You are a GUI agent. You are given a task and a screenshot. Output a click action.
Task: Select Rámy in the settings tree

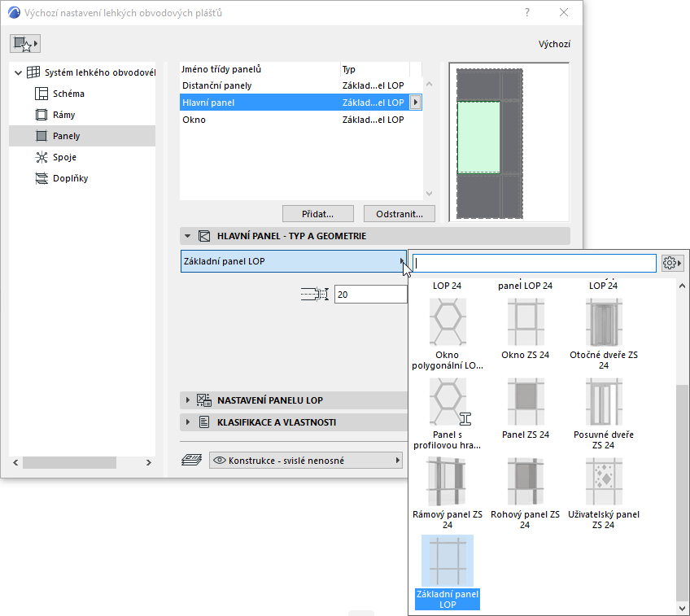coord(63,115)
